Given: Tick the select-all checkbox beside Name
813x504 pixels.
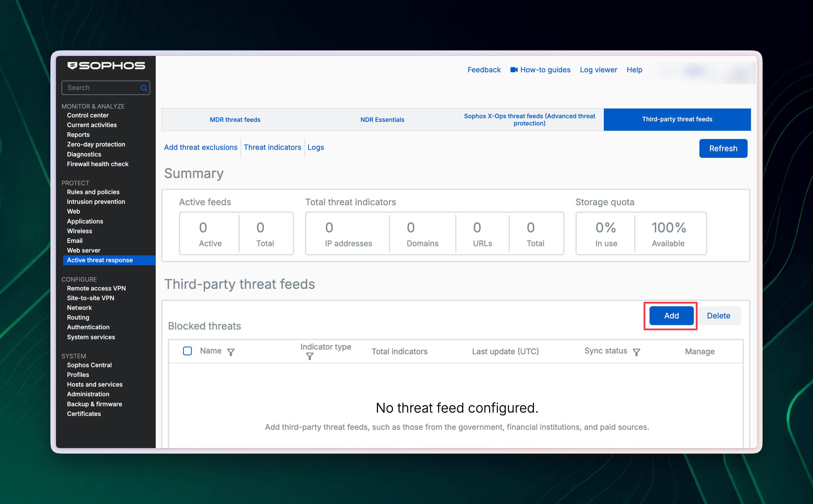Looking at the screenshot, I should [x=187, y=351].
